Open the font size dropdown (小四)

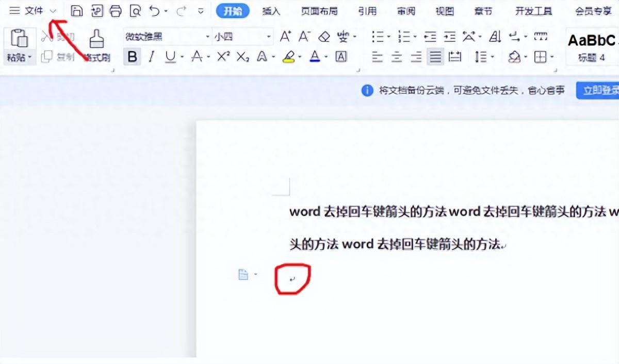point(269,37)
